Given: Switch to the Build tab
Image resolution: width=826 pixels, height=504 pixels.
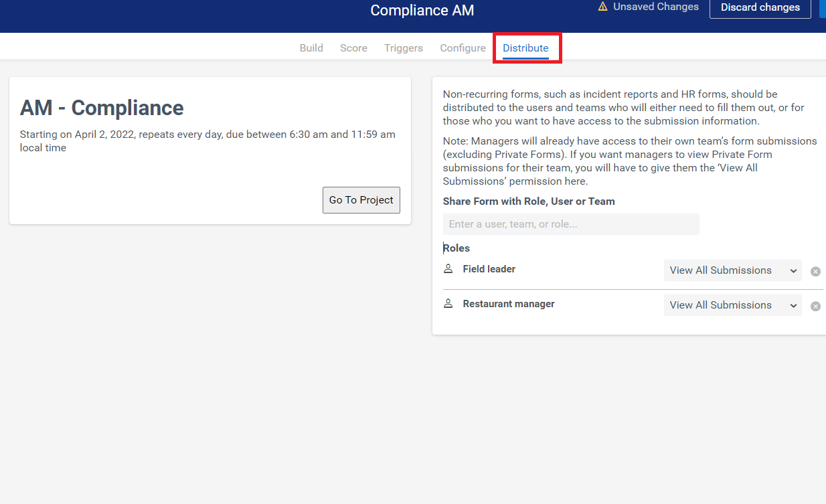Looking at the screenshot, I should pyautogui.click(x=311, y=48).
